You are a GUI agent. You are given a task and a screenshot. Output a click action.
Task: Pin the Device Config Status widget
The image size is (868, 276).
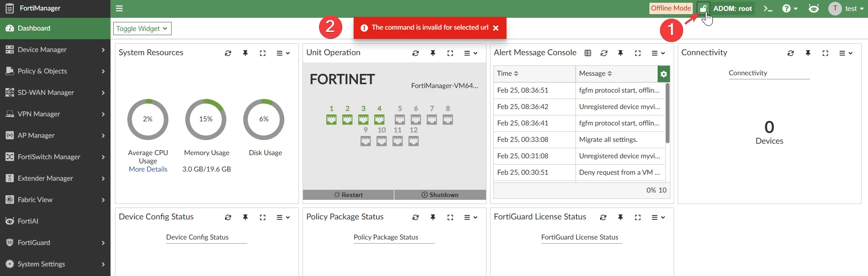coord(245,218)
